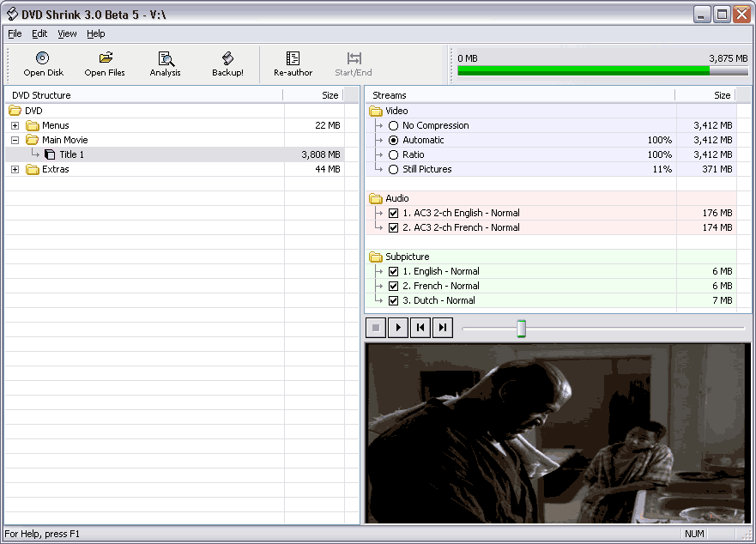Uncheck the Dutch subpicture stream
The width and height of the screenshot is (756, 544).
click(393, 300)
